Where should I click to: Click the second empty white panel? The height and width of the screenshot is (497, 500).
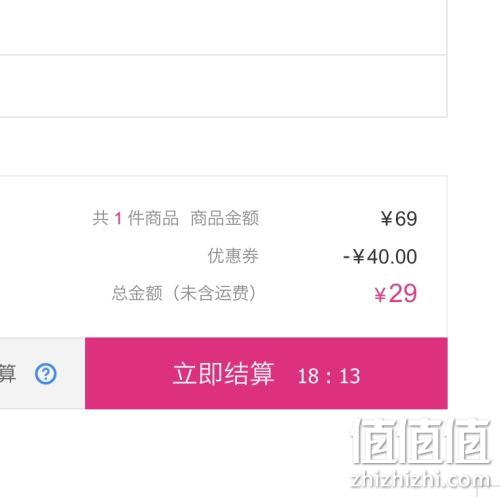tap(223, 86)
